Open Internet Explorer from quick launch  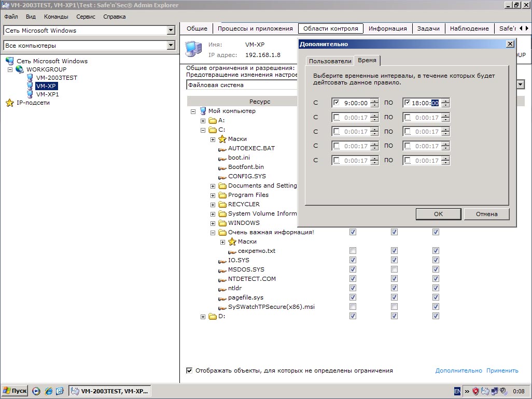click(x=49, y=391)
